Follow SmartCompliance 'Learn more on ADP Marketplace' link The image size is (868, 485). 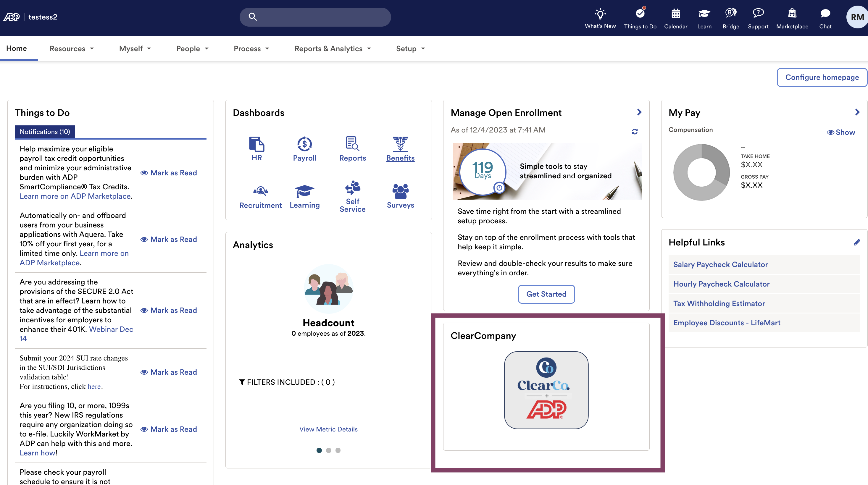(75, 196)
